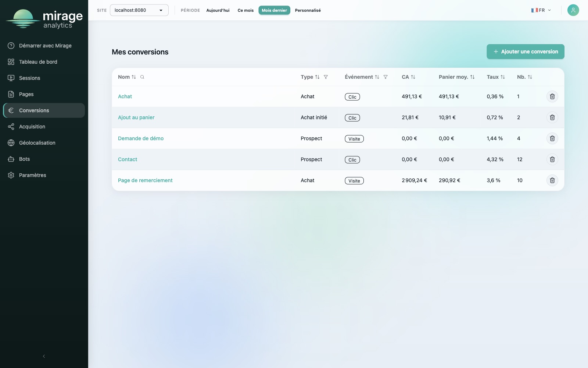This screenshot has height=368, width=588.
Task: Delete the Demande de démo conversion
Action: [552, 138]
